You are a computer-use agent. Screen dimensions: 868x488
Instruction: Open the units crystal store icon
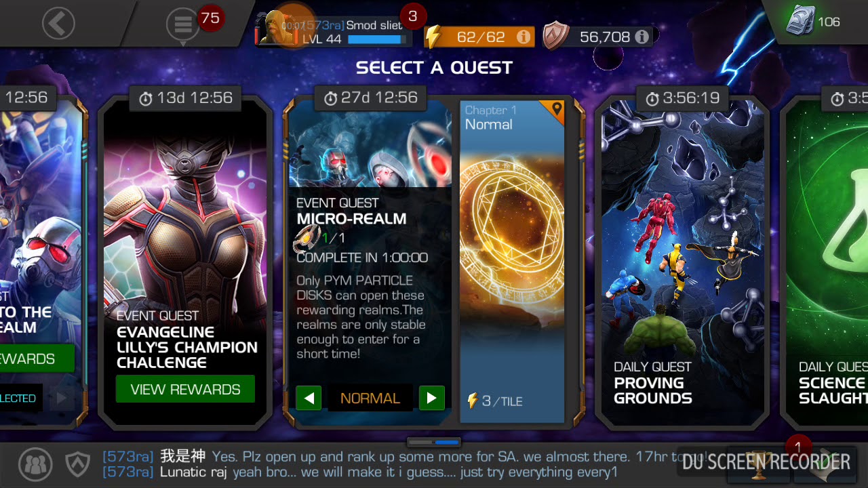800,21
